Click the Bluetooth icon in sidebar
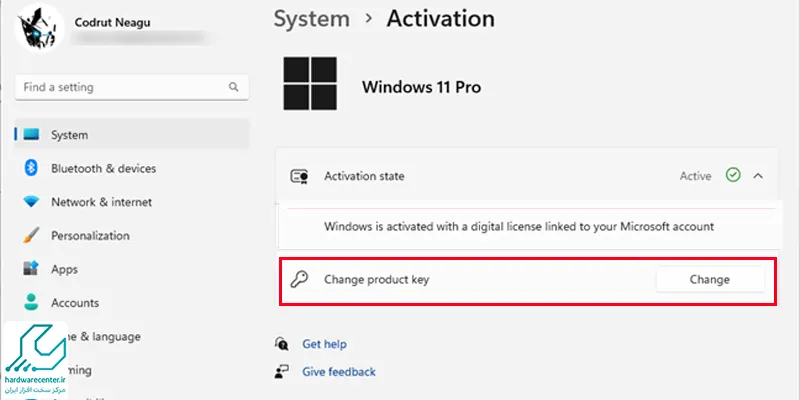 pyautogui.click(x=31, y=168)
